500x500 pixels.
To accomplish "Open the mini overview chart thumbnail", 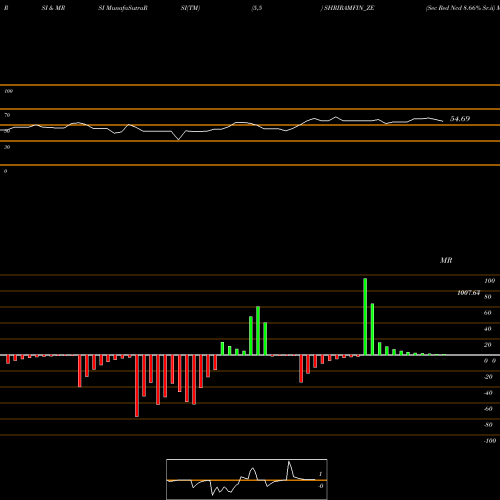I will pos(247,479).
